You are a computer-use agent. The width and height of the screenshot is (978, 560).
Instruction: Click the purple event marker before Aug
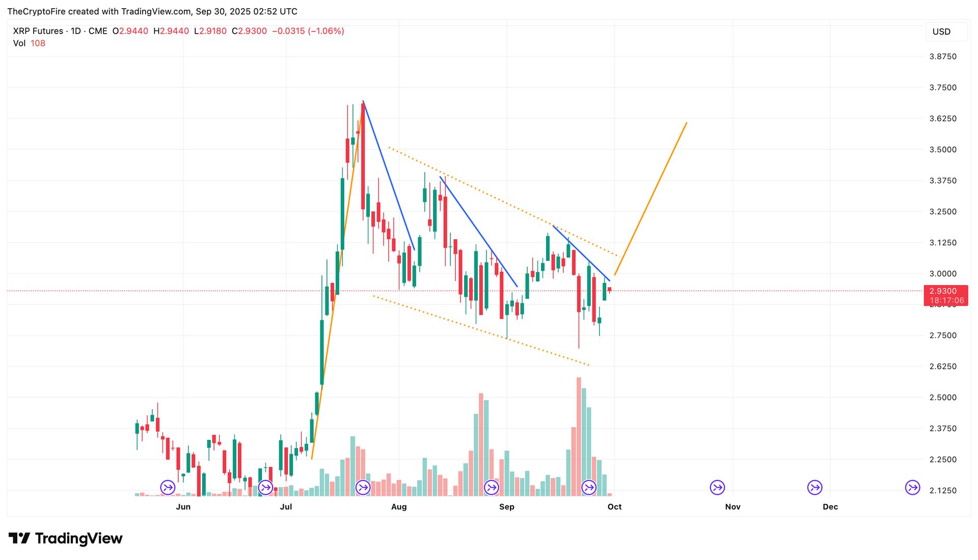(363, 487)
